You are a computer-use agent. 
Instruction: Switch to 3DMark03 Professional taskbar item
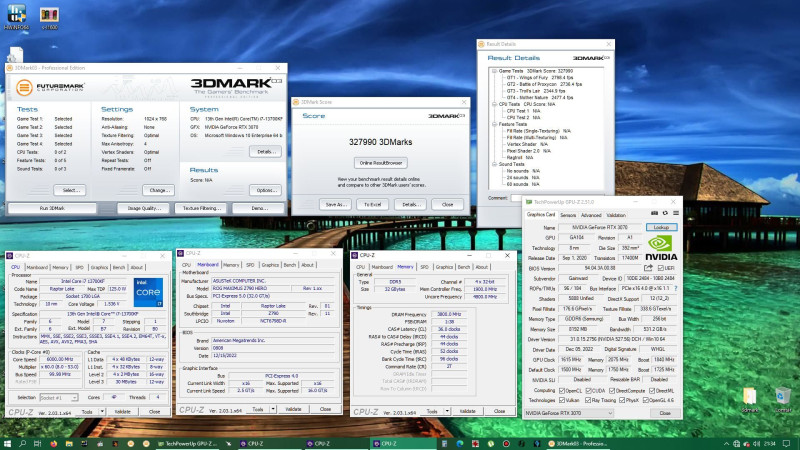tap(578, 444)
